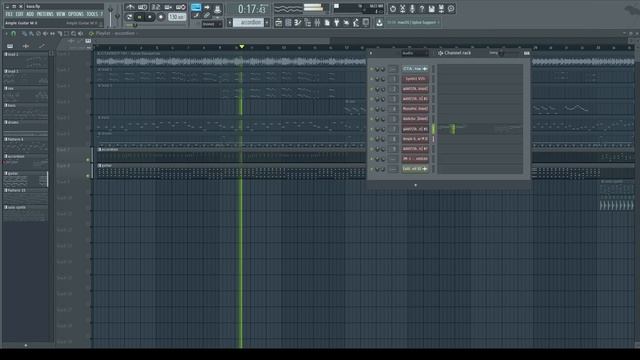
Task: Select the playlist mute tool icon
Action: coord(45,33)
